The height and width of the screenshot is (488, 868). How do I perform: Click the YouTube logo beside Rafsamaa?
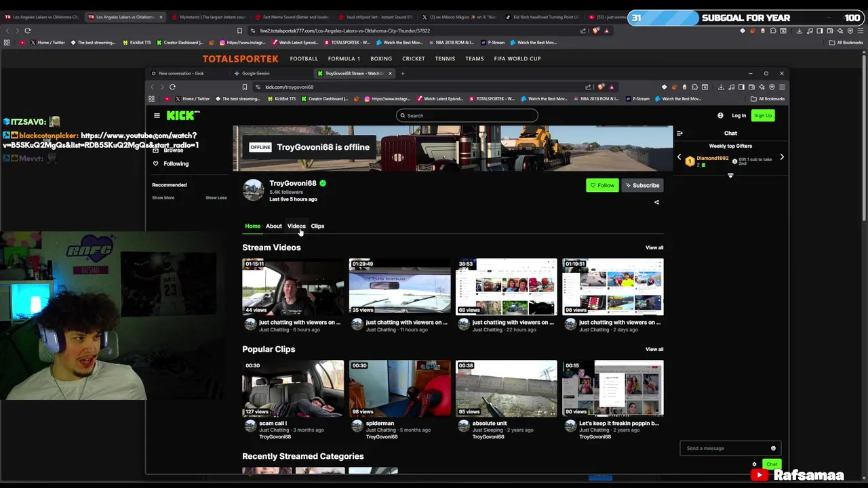(x=759, y=475)
